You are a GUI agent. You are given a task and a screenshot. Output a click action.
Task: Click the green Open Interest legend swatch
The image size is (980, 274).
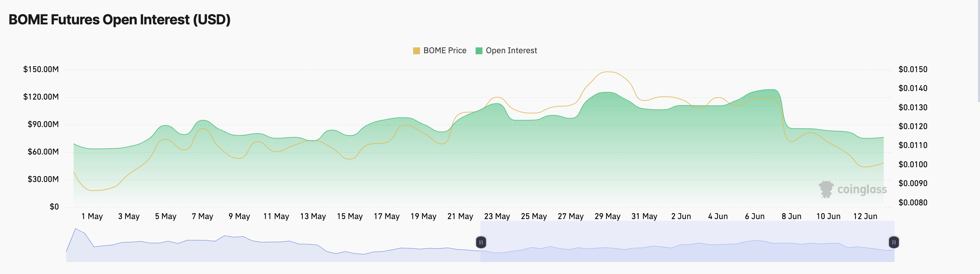[479, 50]
